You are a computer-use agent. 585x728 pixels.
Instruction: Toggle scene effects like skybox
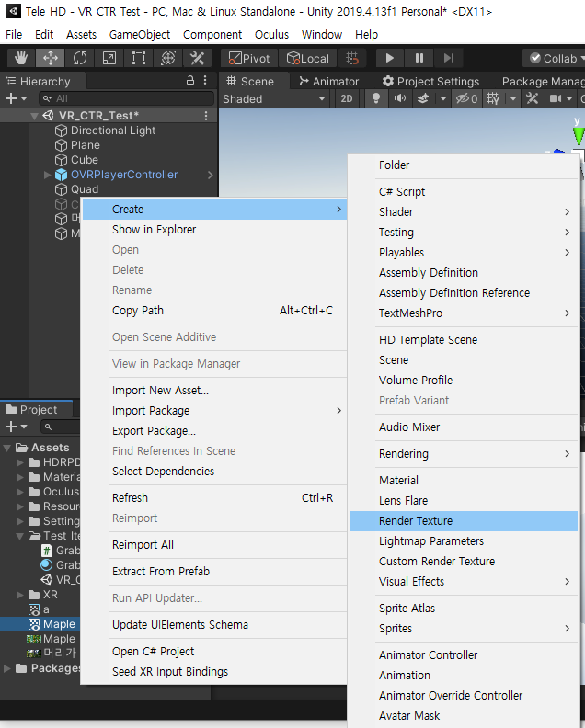pos(423,98)
